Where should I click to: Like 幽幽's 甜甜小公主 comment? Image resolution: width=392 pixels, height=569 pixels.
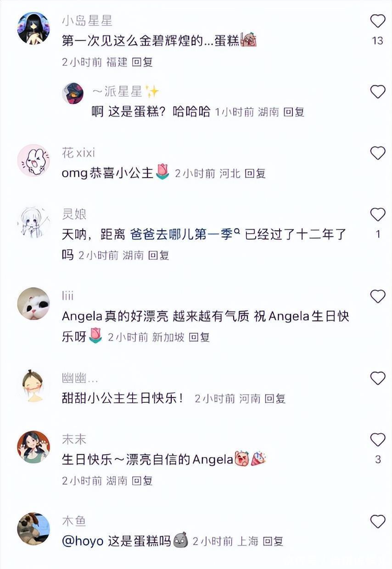coord(377,378)
